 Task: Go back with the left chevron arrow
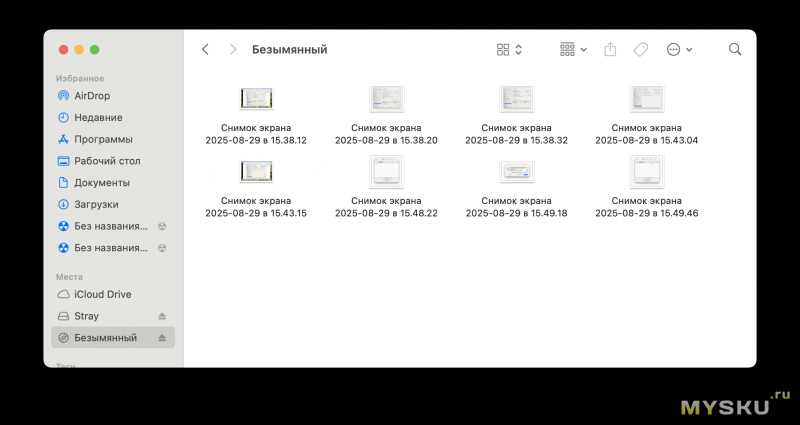(x=205, y=49)
